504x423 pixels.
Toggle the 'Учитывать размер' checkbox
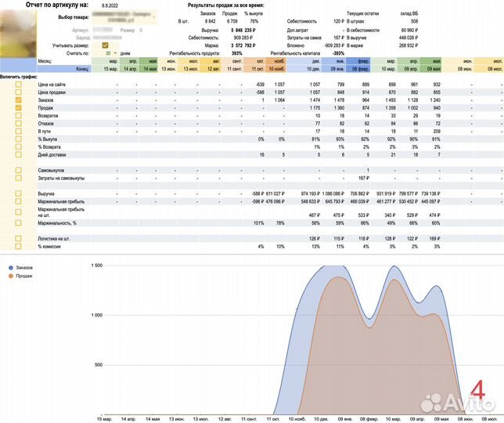106,45
